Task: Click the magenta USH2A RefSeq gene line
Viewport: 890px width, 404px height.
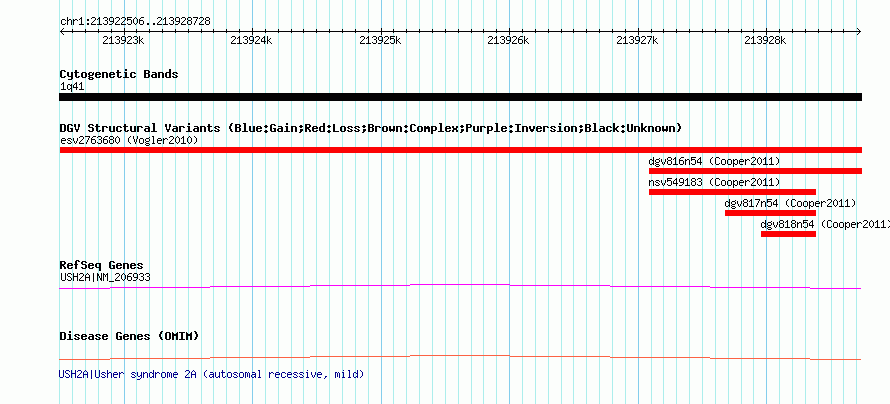Action: (460, 287)
